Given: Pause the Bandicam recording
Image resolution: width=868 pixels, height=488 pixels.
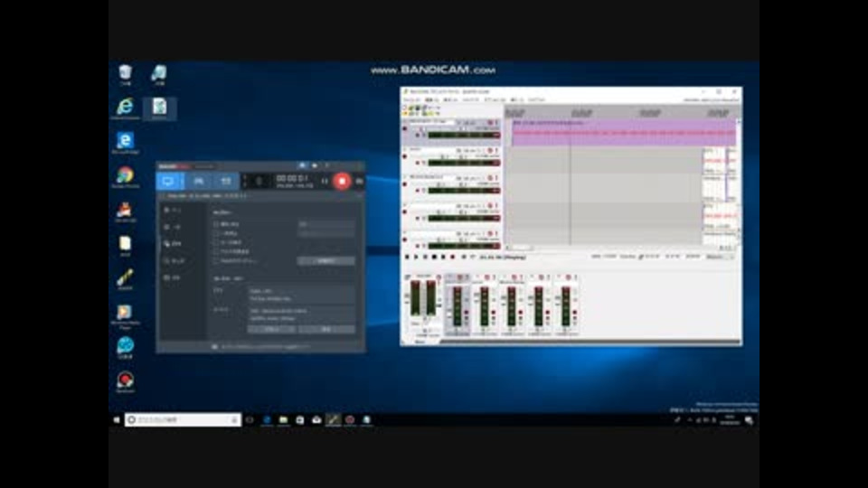Looking at the screenshot, I should pyautogui.click(x=325, y=181).
